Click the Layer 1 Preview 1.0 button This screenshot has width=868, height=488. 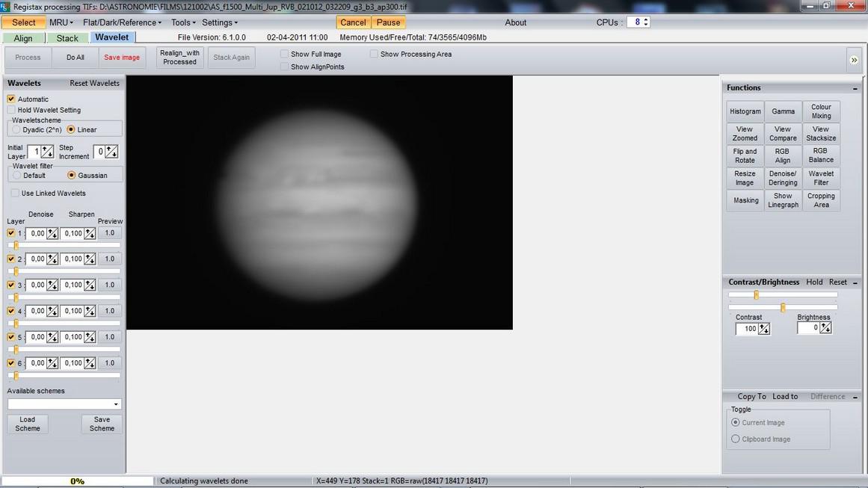pos(110,233)
